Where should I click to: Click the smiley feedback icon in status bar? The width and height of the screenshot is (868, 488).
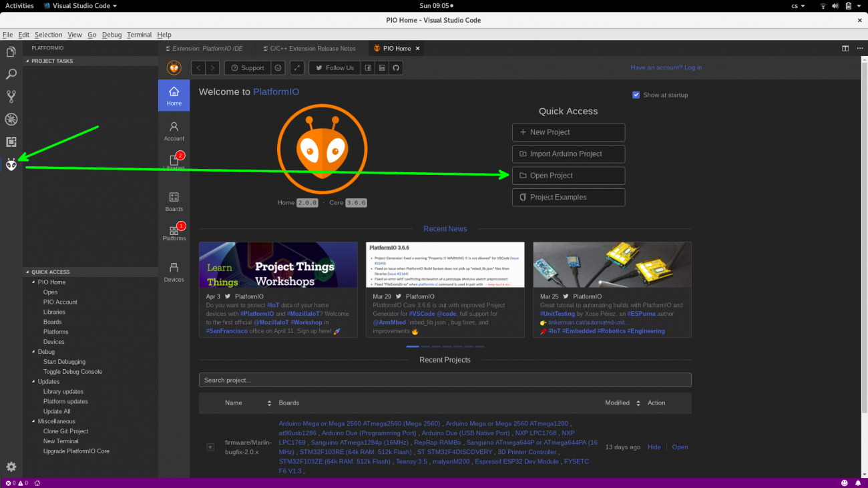coord(844,483)
